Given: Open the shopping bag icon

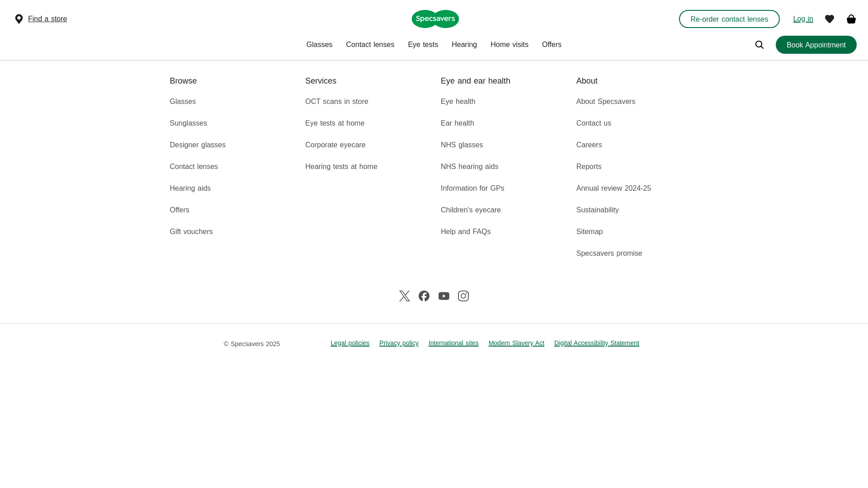Looking at the screenshot, I should pyautogui.click(x=851, y=19).
